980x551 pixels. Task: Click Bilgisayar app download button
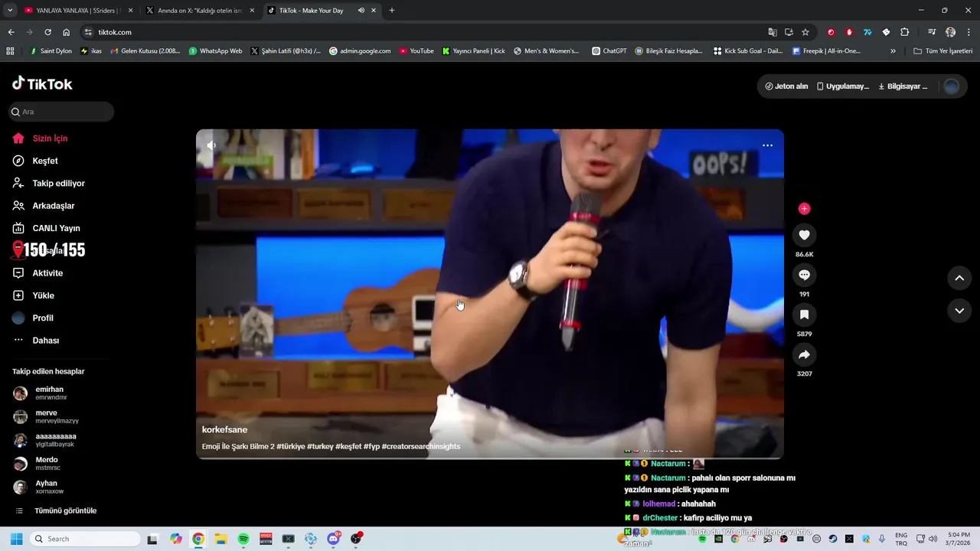tap(902, 86)
